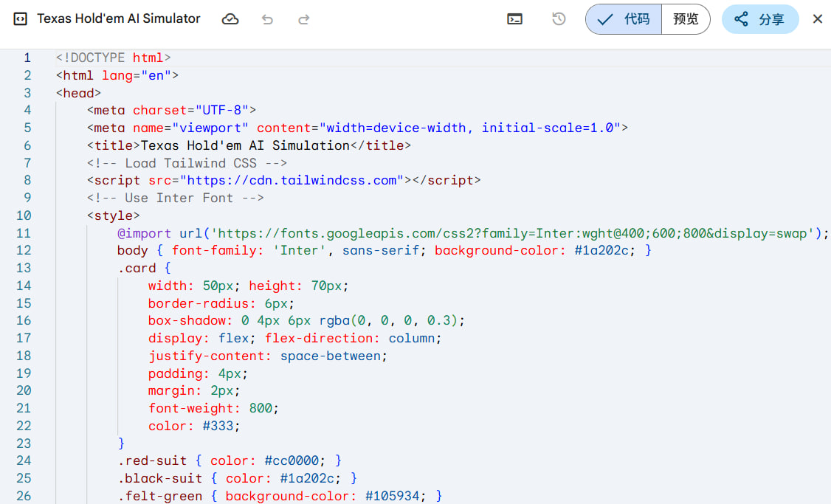Click the 分享 share button
The image size is (831, 504).
760,19
